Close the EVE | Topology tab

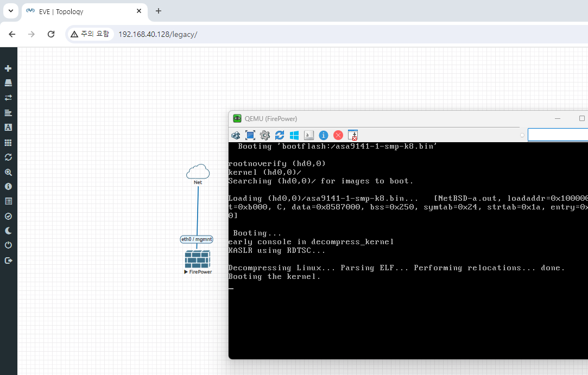[x=139, y=11]
